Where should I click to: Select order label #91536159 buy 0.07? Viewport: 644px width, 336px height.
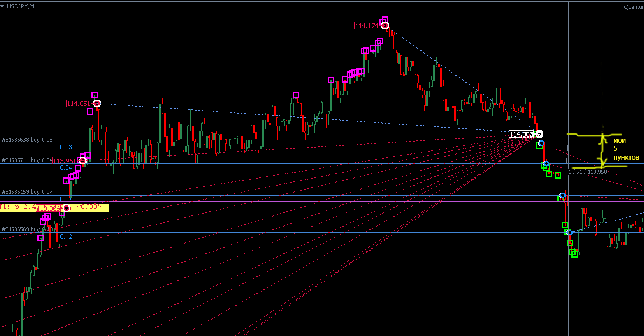click(x=27, y=192)
